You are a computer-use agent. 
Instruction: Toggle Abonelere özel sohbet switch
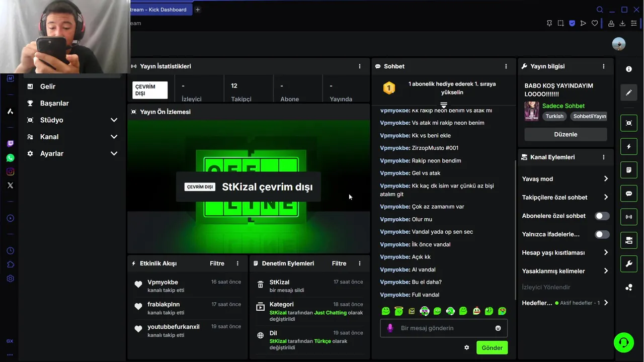(602, 216)
